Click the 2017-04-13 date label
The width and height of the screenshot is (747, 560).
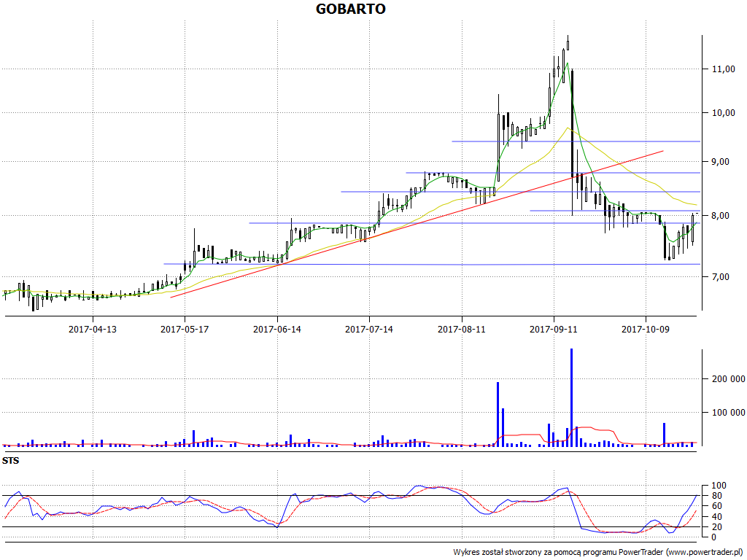point(93,329)
